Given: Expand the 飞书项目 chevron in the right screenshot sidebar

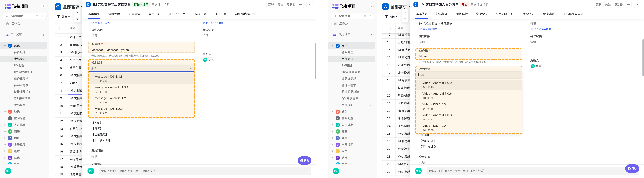Looking at the screenshot, I should point(371,35).
